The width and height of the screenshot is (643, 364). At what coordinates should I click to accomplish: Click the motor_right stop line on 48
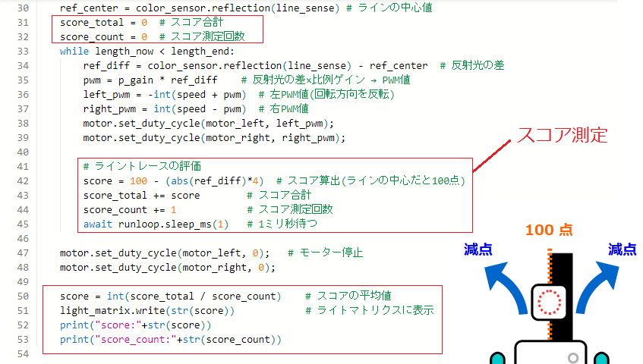tap(167, 267)
